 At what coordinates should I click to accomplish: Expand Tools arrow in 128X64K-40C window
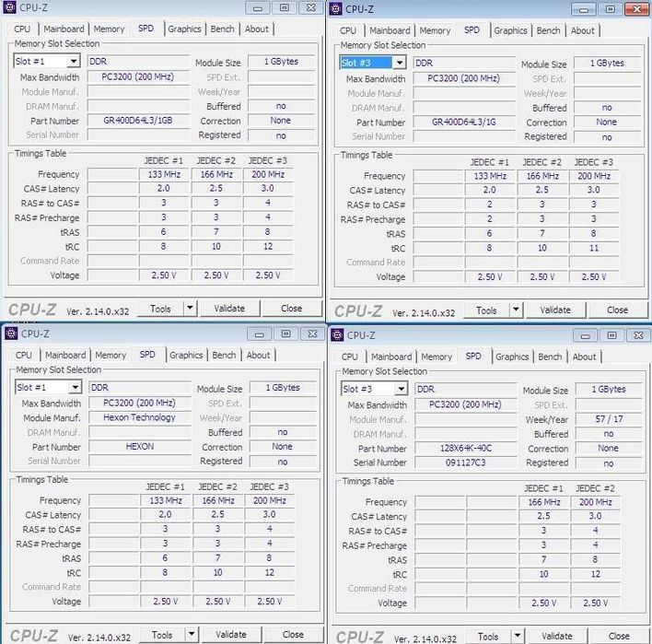pos(518,636)
